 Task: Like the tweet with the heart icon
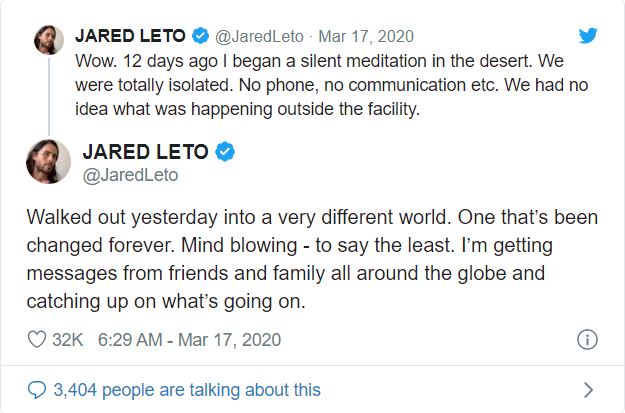click(x=37, y=340)
